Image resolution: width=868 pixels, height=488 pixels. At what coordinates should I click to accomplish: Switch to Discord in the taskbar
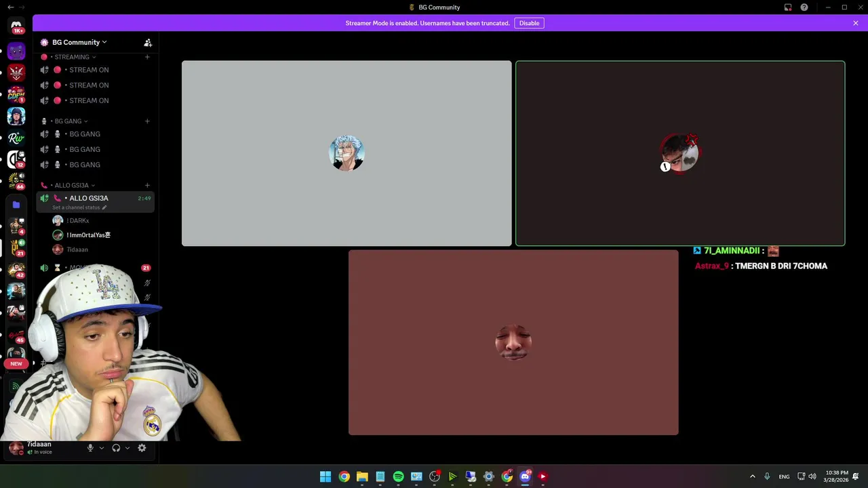(x=525, y=476)
